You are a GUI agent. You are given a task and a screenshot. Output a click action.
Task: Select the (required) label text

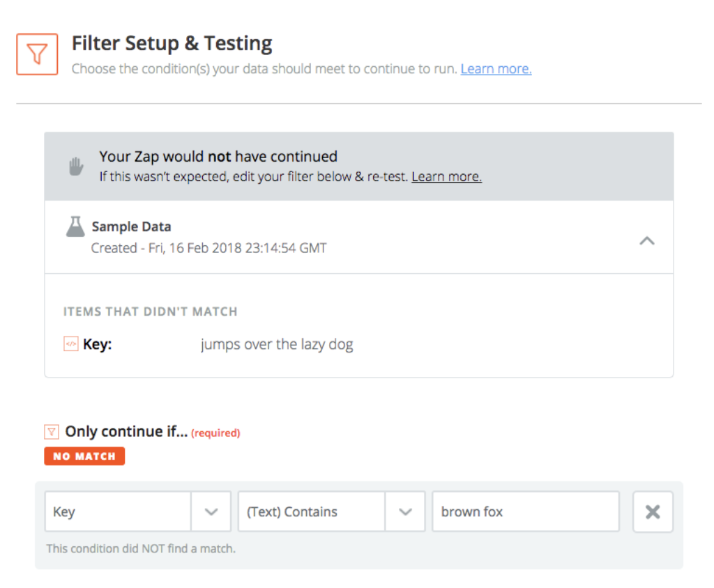coord(215,433)
